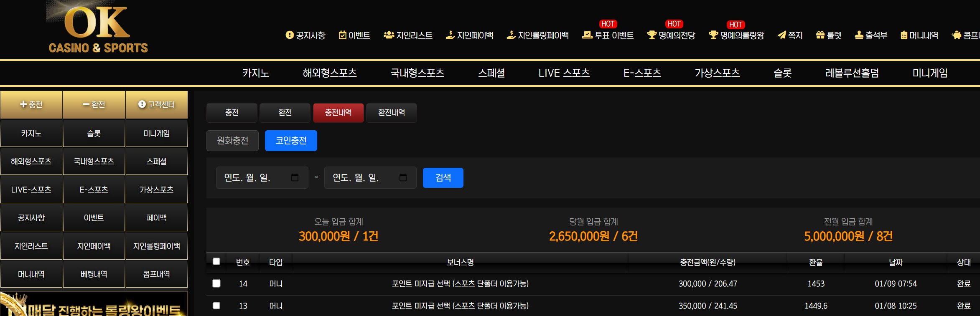980x316 pixels.
Task: Open the 카지노 main menu
Action: (x=255, y=73)
